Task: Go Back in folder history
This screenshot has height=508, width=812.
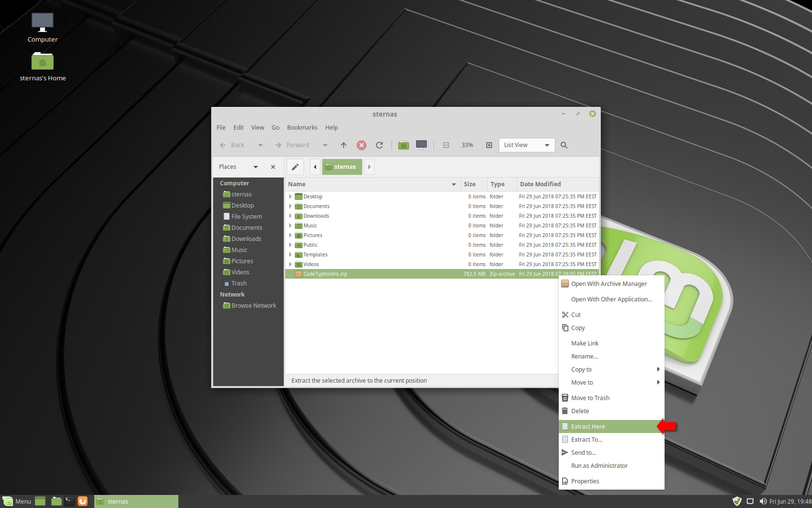Action: click(x=232, y=145)
